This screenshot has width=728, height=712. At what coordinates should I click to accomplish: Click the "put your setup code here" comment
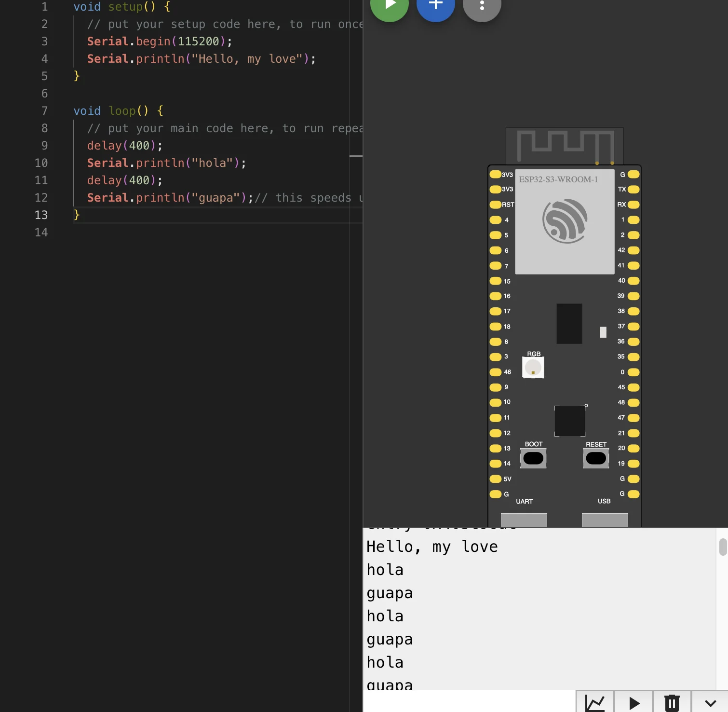click(225, 24)
